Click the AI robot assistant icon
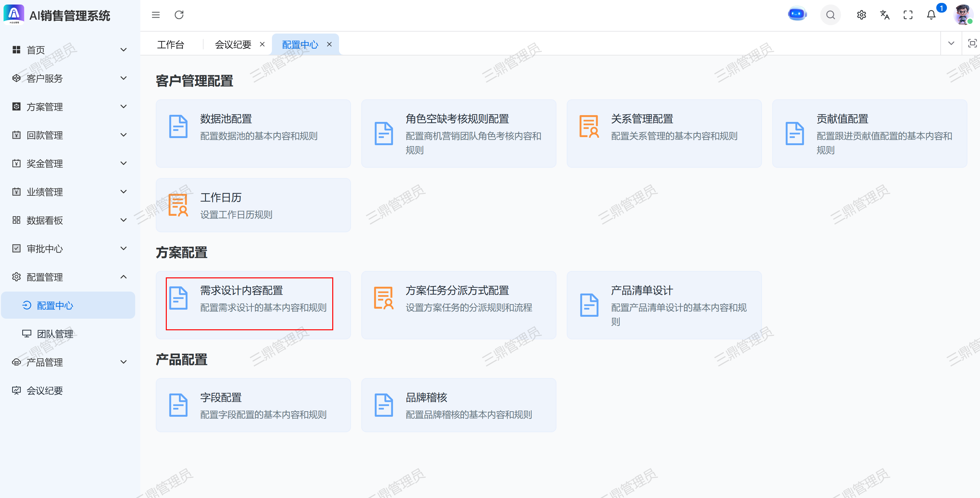The width and height of the screenshot is (980, 498). tap(797, 15)
